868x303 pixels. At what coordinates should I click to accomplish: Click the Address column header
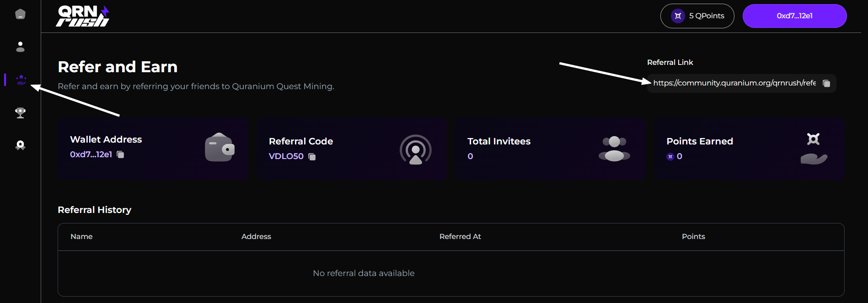coord(256,236)
